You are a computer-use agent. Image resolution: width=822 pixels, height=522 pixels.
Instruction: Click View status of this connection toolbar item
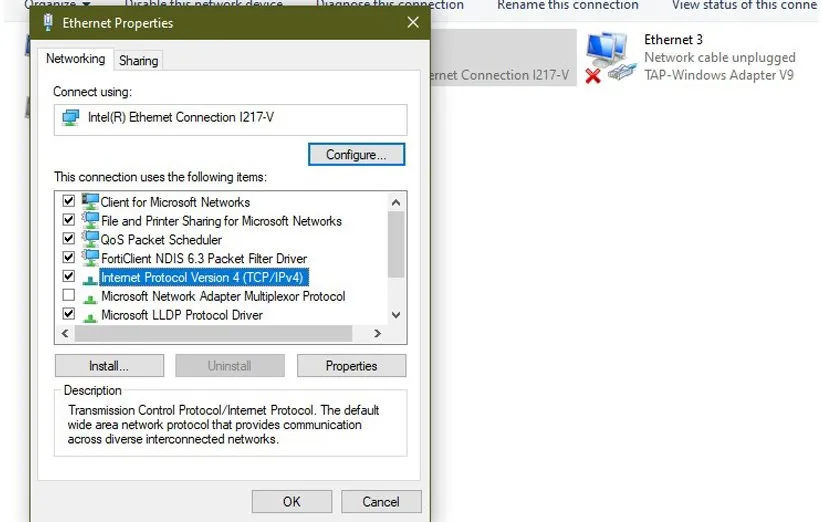click(745, 5)
